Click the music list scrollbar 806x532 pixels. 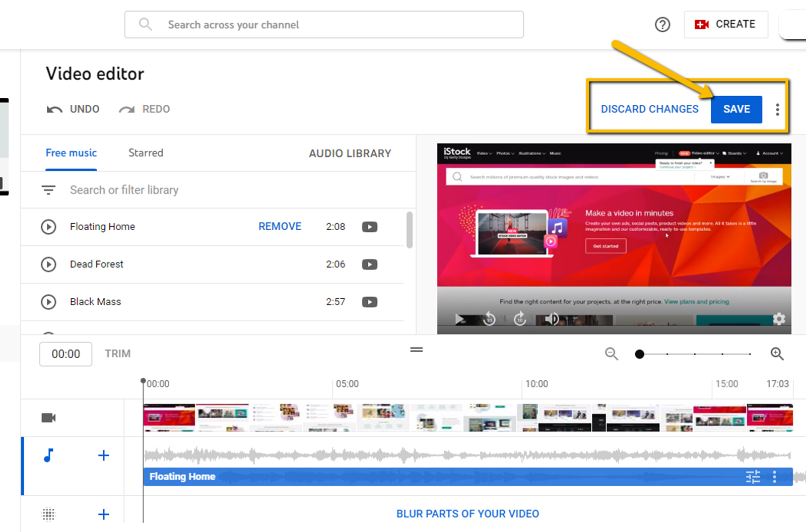(410, 230)
